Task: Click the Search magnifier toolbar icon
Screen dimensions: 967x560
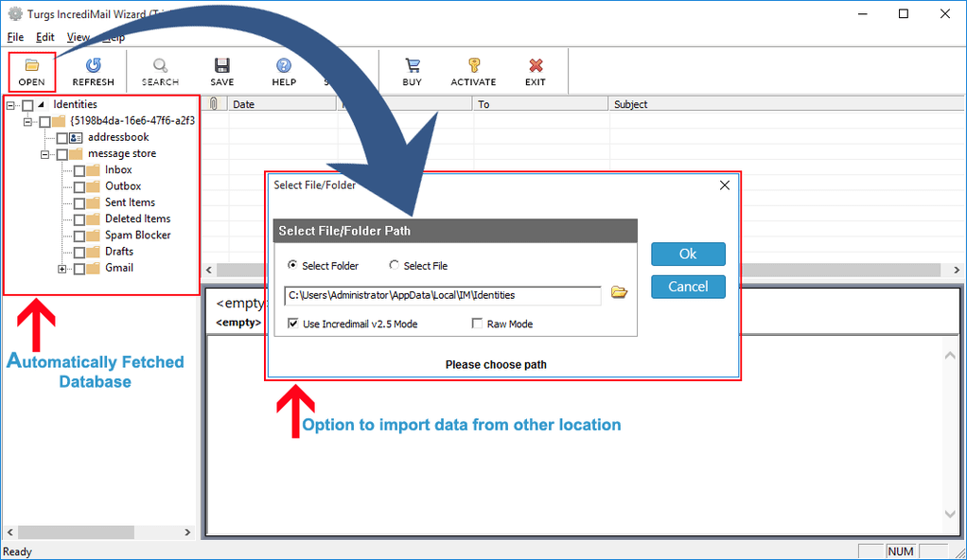Action: [160, 66]
